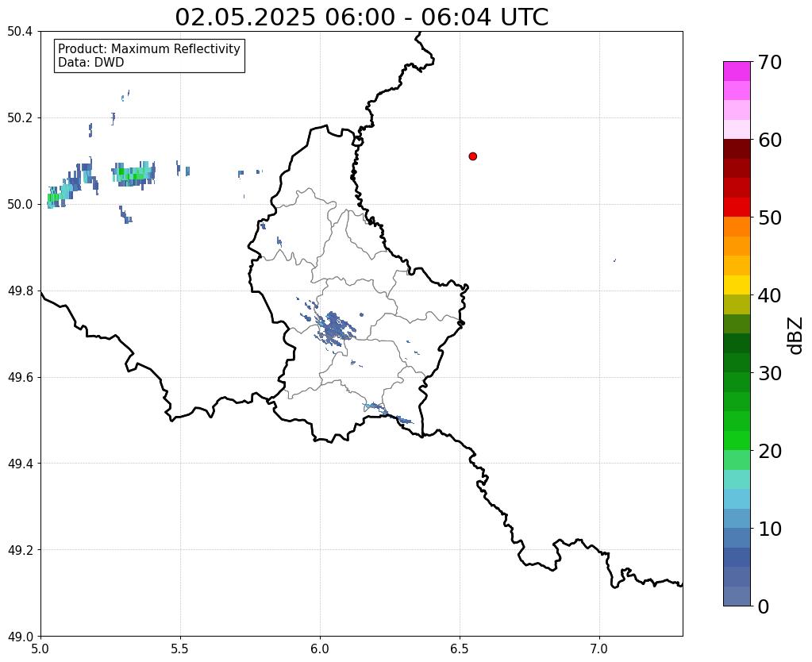Click the red station marker dot
This screenshot has height=662, width=812.
(x=472, y=156)
